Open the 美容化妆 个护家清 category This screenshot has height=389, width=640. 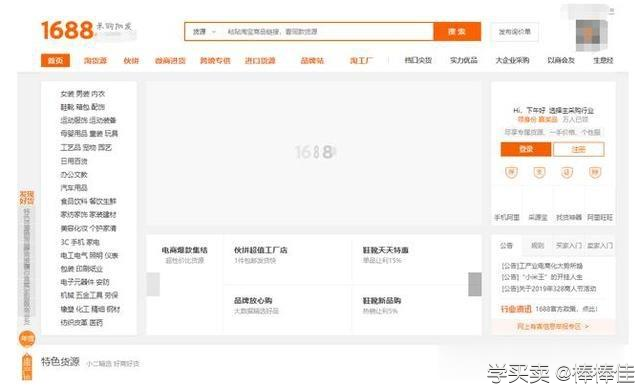click(x=88, y=228)
